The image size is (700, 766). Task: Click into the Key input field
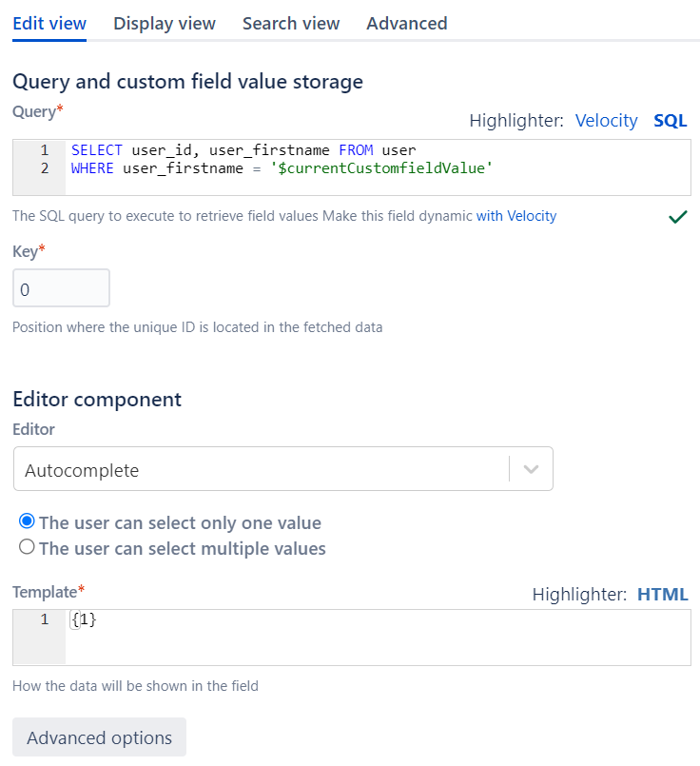[61, 288]
